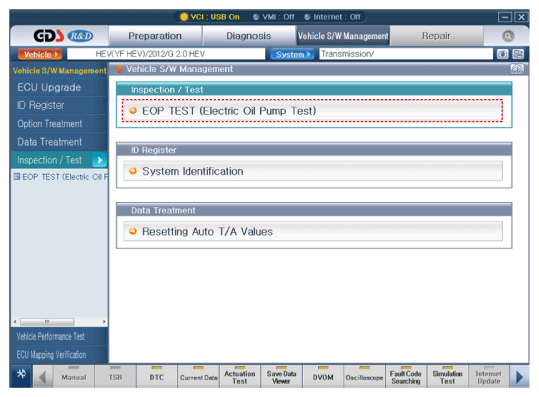Click the Inspection / Test panel header
Viewport: 539px width, 397px height.
click(314, 89)
